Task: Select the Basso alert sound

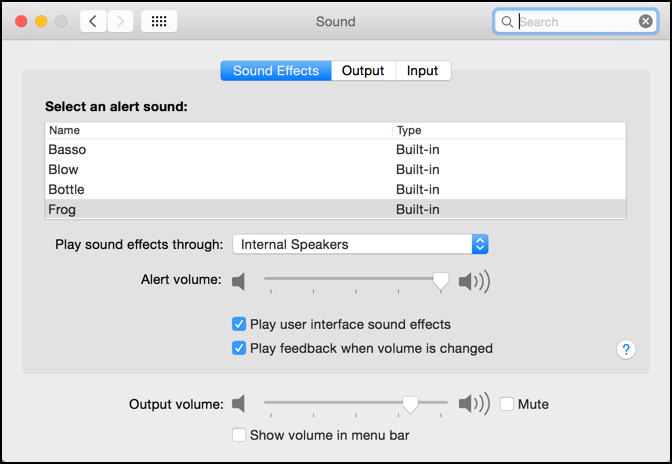Action: coord(335,150)
